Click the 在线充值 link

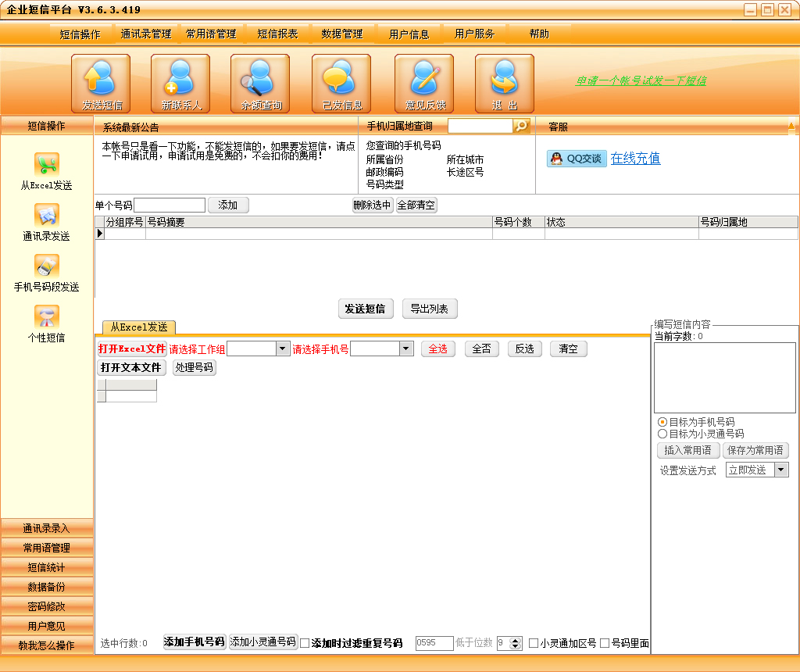coord(635,158)
